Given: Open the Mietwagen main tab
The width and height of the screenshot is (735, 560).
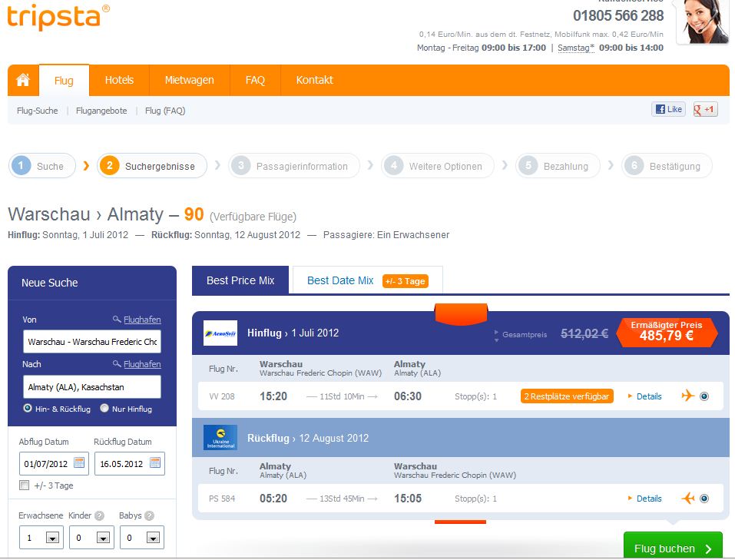Looking at the screenshot, I should click(x=190, y=80).
